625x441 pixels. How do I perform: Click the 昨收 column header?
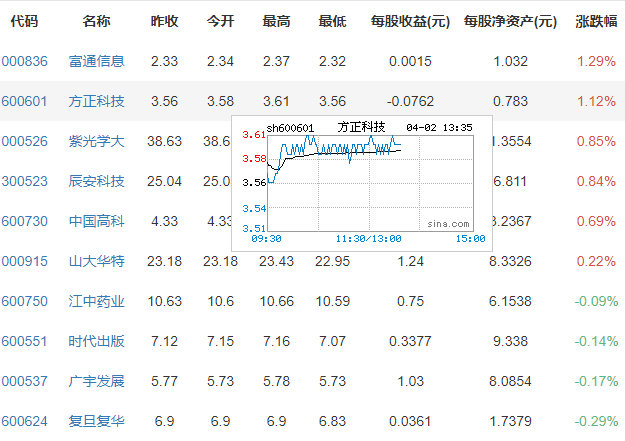pos(164,21)
